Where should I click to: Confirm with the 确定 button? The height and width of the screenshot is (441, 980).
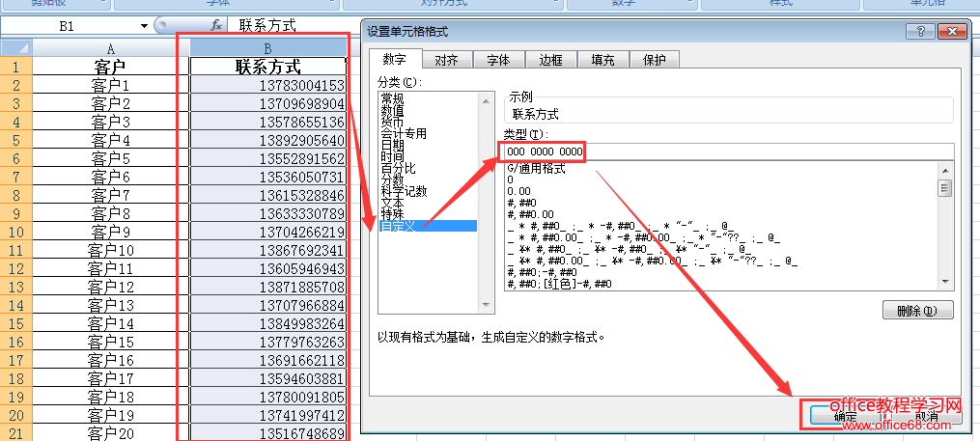point(845,416)
